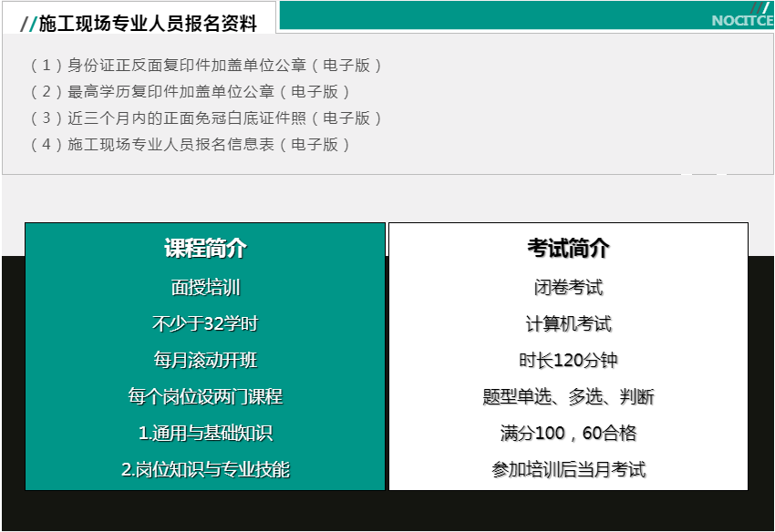The width and height of the screenshot is (775, 532).
Task: Click the 1.通用与基础知识 line
Action: pyautogui.click(x=206, y=433)
